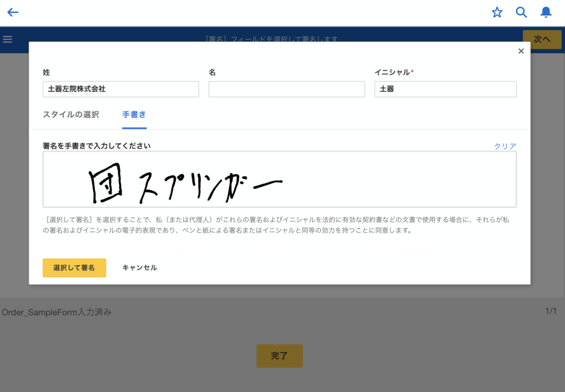The height and width of the screenshot is (392, 565).
Task: Select the イニシャル input field
Action: click(445, 89)
